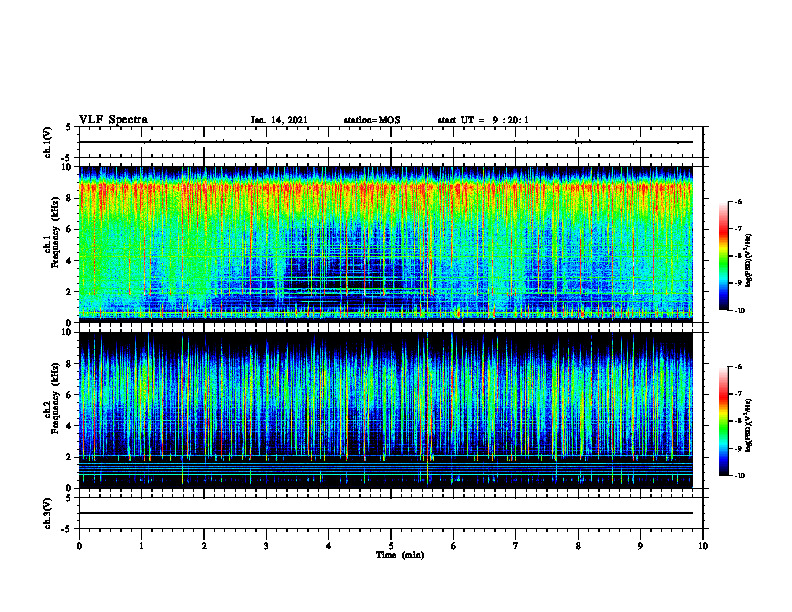
Task: Click the ch.1 colorbar log(PSD) label
Action: point(749,261)
